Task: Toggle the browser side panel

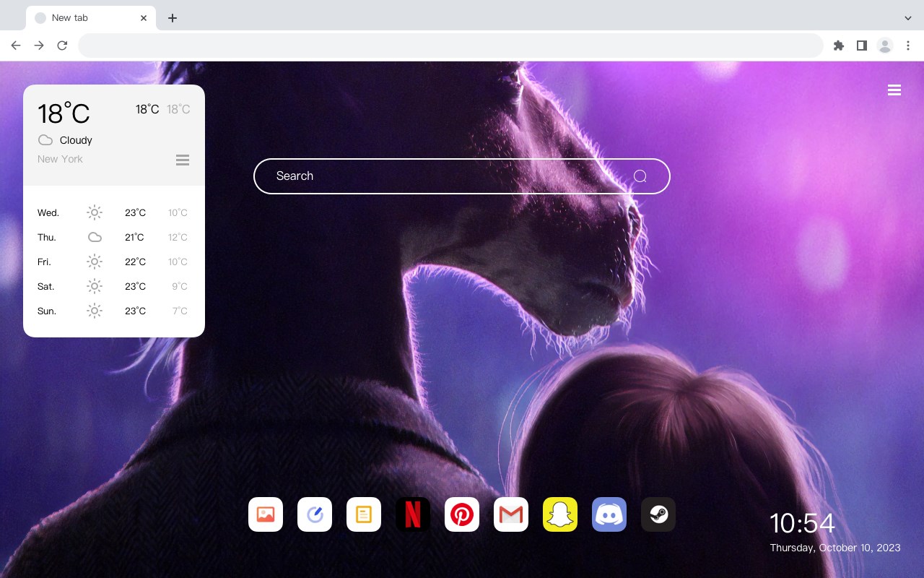Action: (x=861, y=46)
